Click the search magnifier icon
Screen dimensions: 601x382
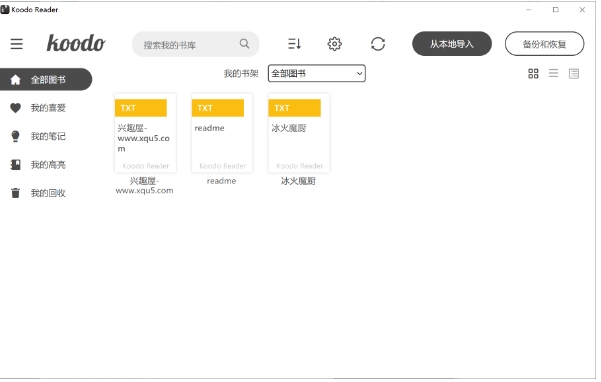pyautogui.click(x=244, y=44)
